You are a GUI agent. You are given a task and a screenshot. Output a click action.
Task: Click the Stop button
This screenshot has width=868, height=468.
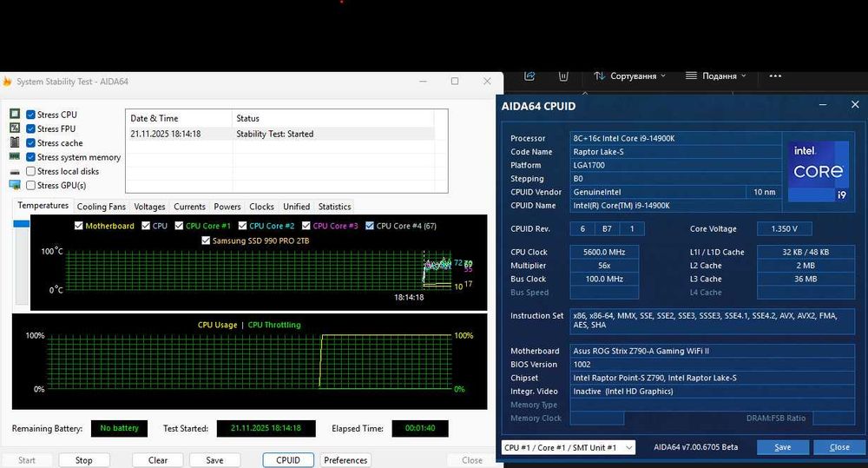click(x=84, y=460)
